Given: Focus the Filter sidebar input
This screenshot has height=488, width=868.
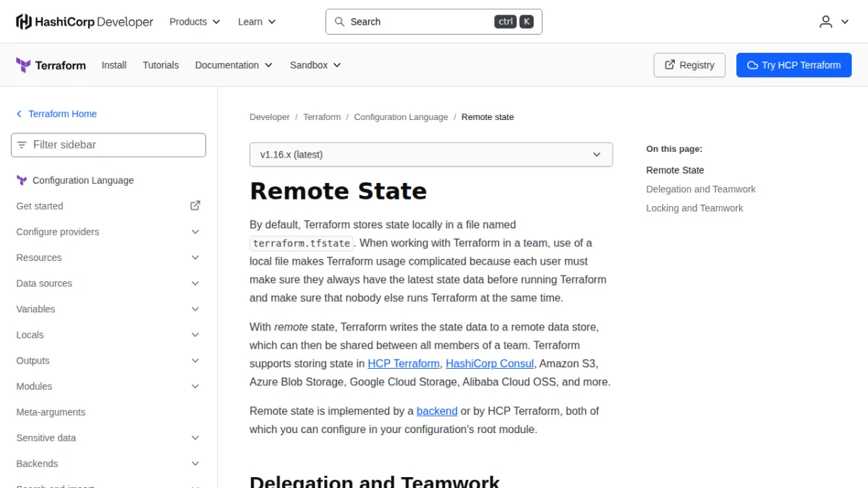Looking at the screenshot, I should 109,145.
